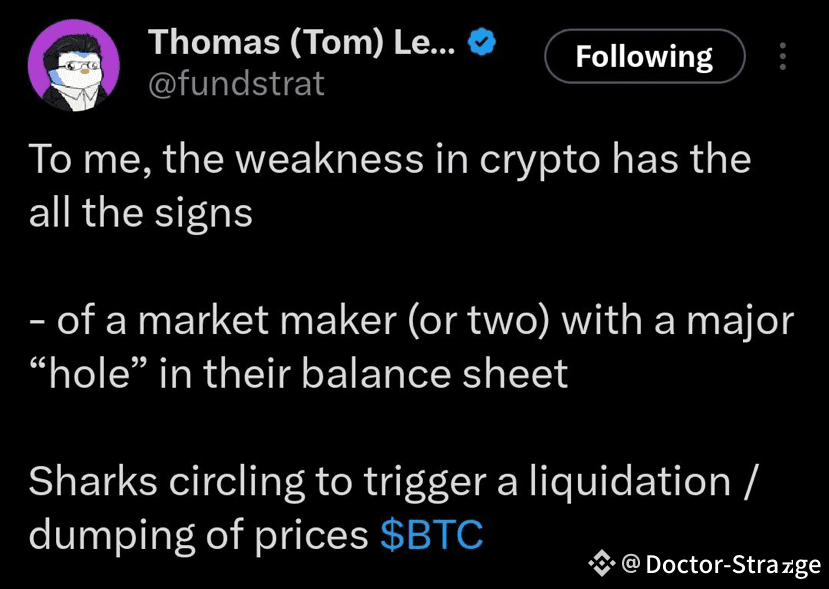Screen dimensions: 829x589
Task: Click the Binance logo in the watermark
Action: point(602,564)
